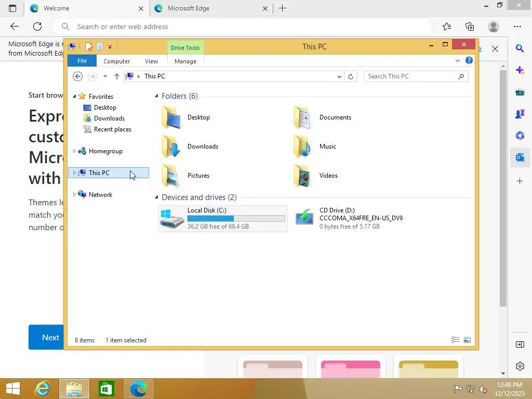
Task: Open the Desktop folder in Folders group
Action: 186,117
